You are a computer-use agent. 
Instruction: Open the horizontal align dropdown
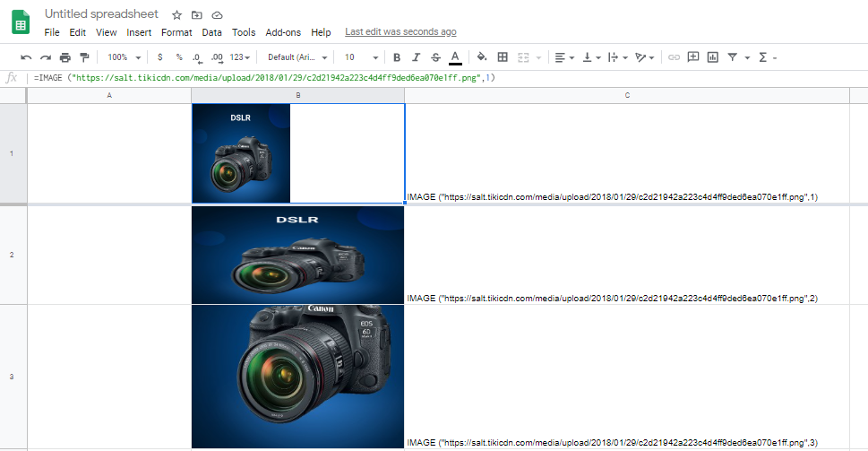pyautogui.click(x=564, y=57)
